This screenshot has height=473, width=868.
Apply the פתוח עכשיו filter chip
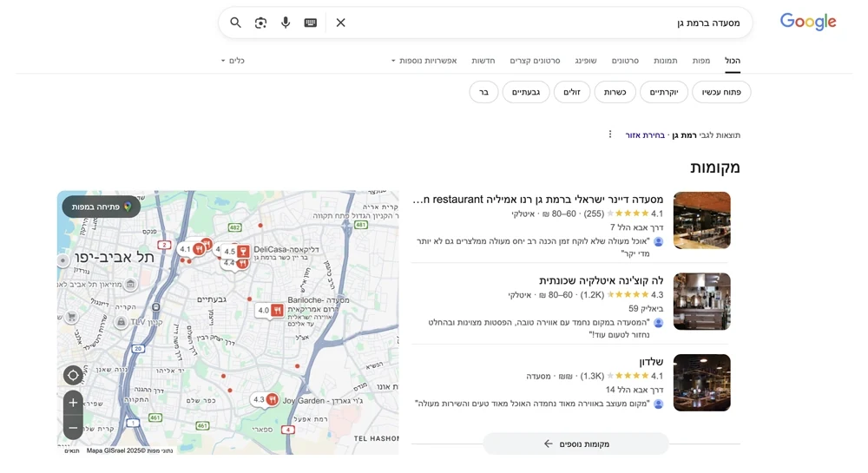pyautogui.click(x=721, y=92)
